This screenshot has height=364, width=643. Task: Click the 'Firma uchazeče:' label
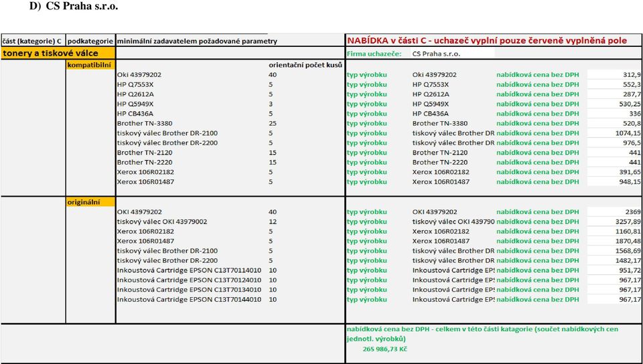(374, 54)
